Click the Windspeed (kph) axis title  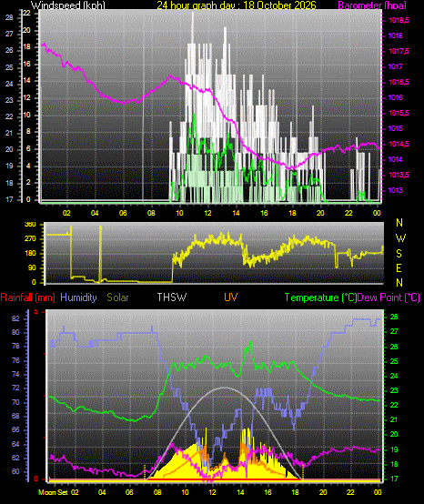(x=68, y=5)
